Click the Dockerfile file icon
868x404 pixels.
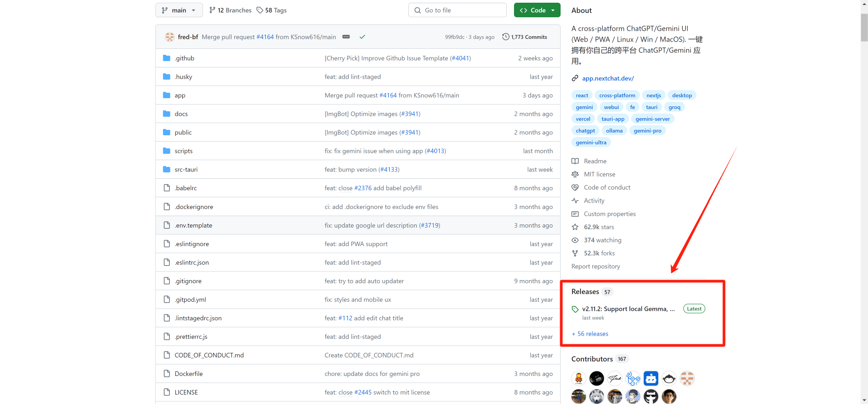[x=167, y=373]
